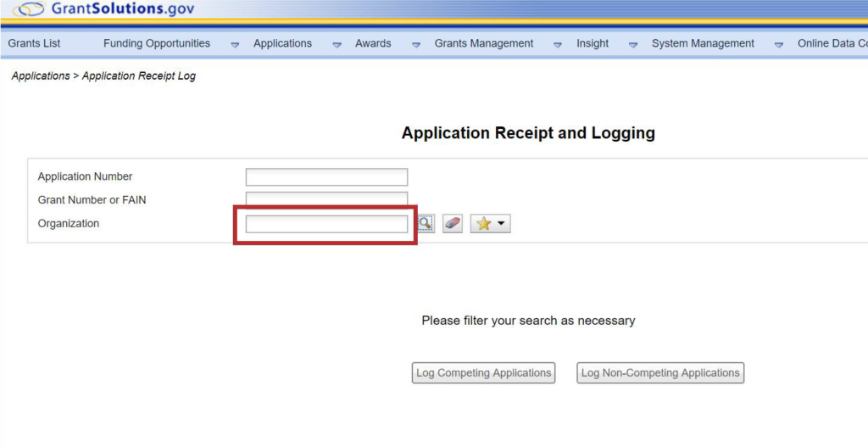Open the star favorites dropdown
This screenshot has height=447, width=868.
(490, 224)
